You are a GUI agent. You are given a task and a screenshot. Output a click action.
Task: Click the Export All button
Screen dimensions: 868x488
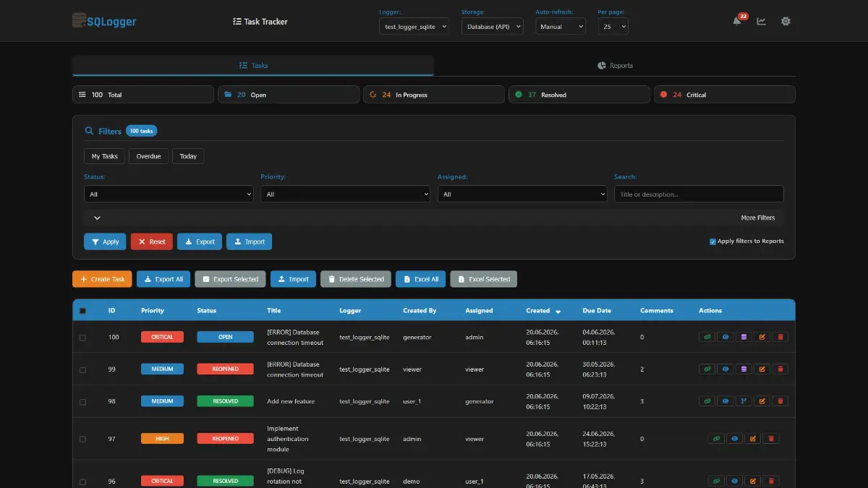(163, 279)
